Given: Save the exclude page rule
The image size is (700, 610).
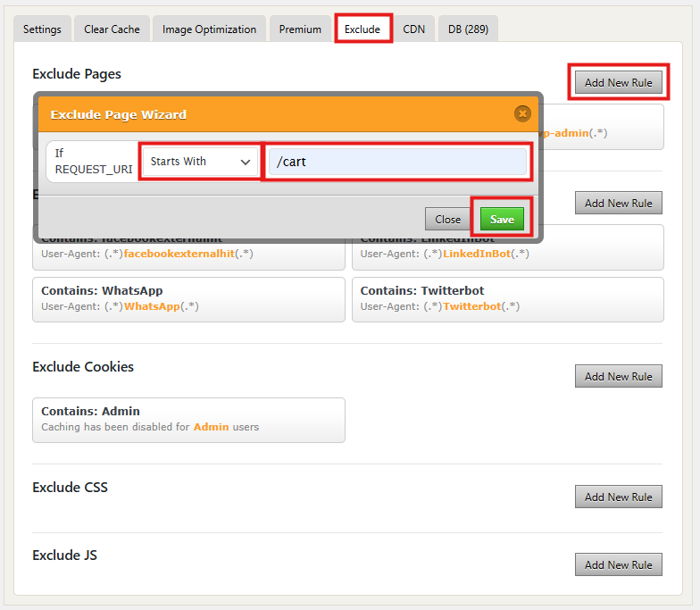Looking at the screenshot, I should (502, 220).
